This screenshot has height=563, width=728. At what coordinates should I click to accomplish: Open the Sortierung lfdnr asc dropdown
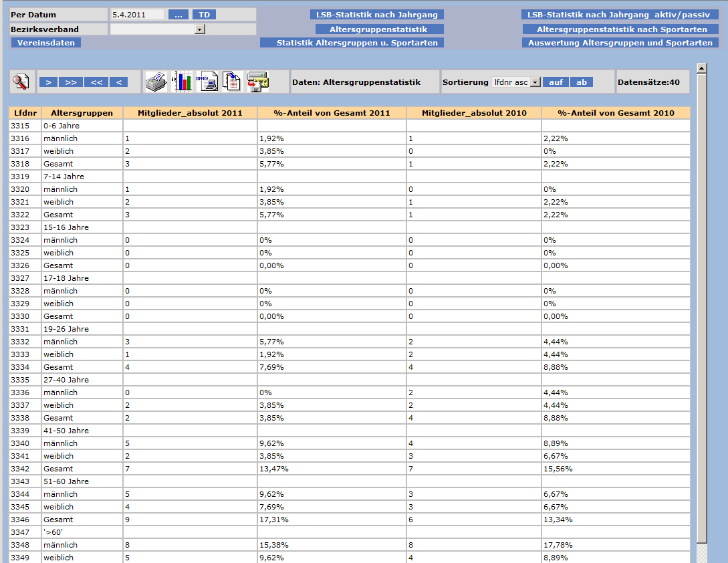tap(535, 82)
